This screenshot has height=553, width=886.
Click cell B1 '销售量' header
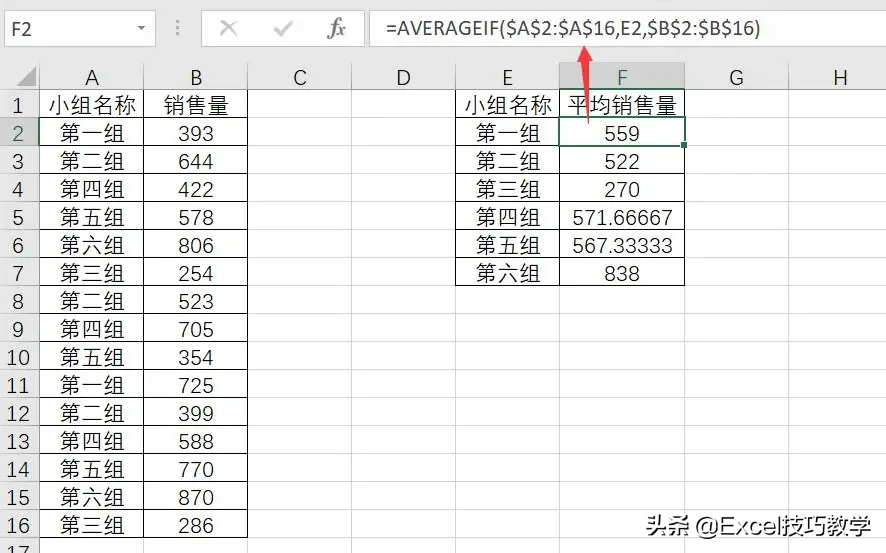pos(196,105)
